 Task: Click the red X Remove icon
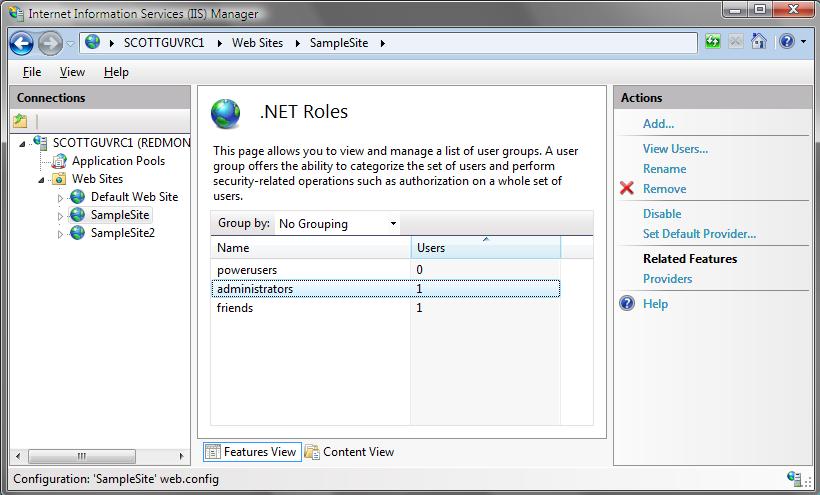(627, 188)
